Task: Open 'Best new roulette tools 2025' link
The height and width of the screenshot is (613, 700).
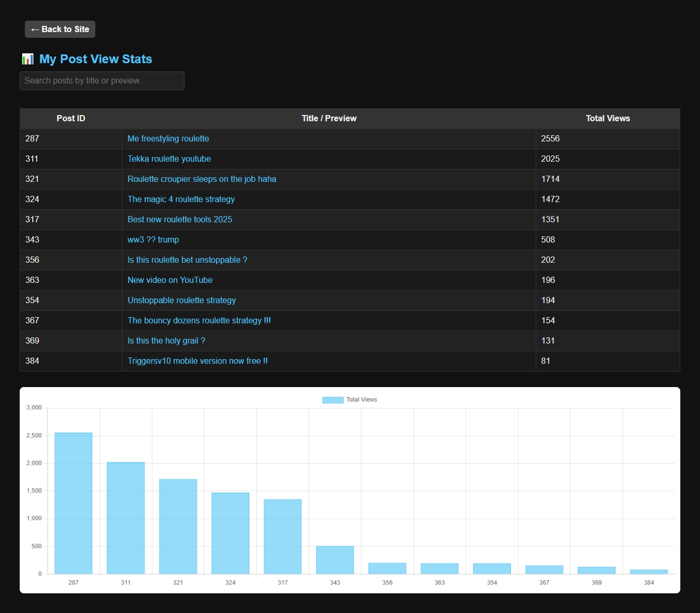Action: pos(180,220)
